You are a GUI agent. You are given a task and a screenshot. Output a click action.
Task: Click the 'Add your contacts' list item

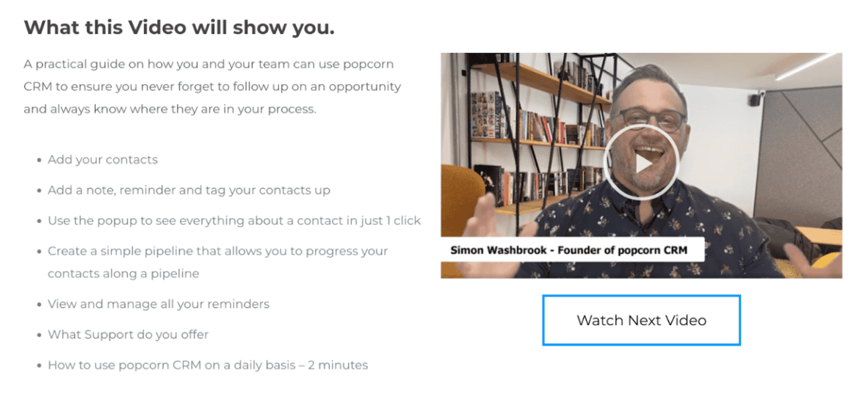point(102,160)
